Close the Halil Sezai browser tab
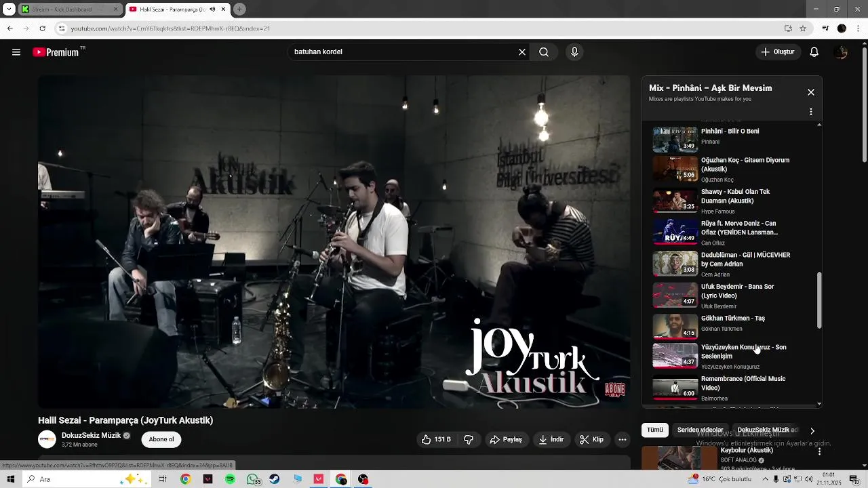Image resolution: width=868 pixels, height=488 pixels. 223,9
